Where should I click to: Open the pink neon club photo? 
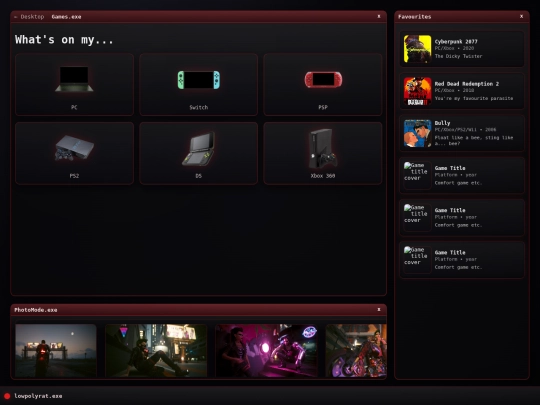pyautogui.click(x=267, y=350)
